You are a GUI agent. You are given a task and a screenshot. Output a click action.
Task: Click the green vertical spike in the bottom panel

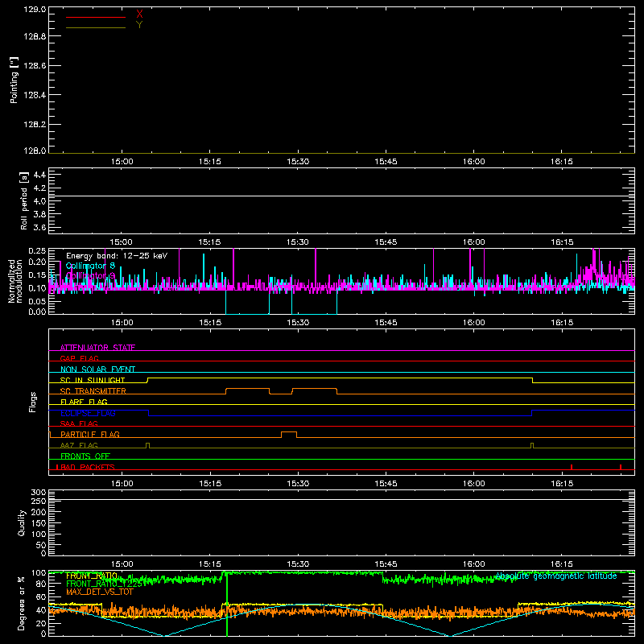point(227,604)
